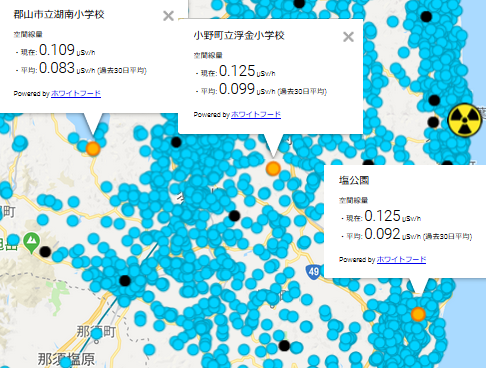The height and width of the screenshot is (368, 486).
Task: Click the black marker near the mountain icon
Action: [45, 252]
